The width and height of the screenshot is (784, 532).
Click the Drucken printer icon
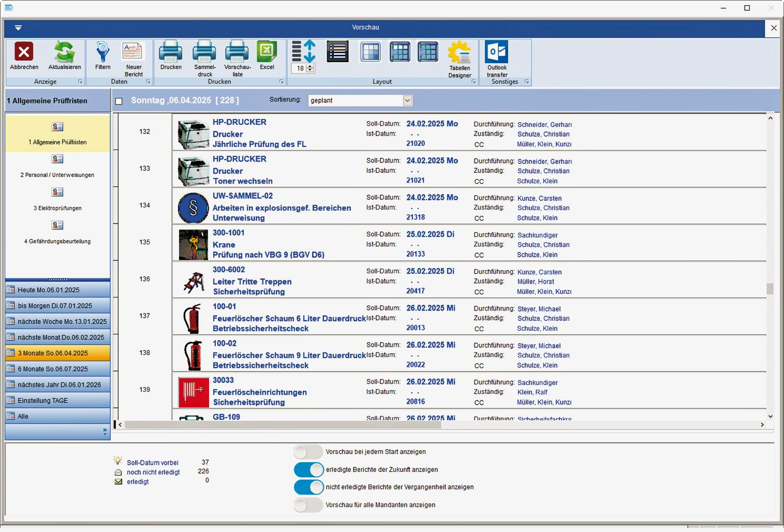point(171,52)
